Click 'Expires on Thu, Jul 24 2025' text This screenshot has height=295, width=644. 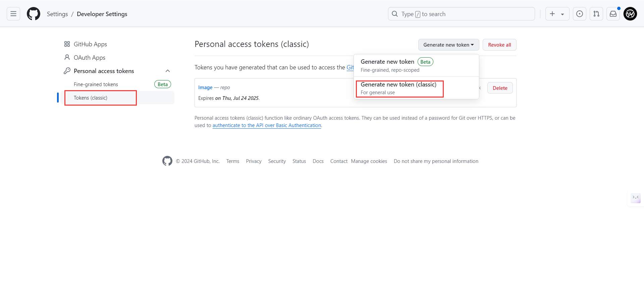point(229,98)
